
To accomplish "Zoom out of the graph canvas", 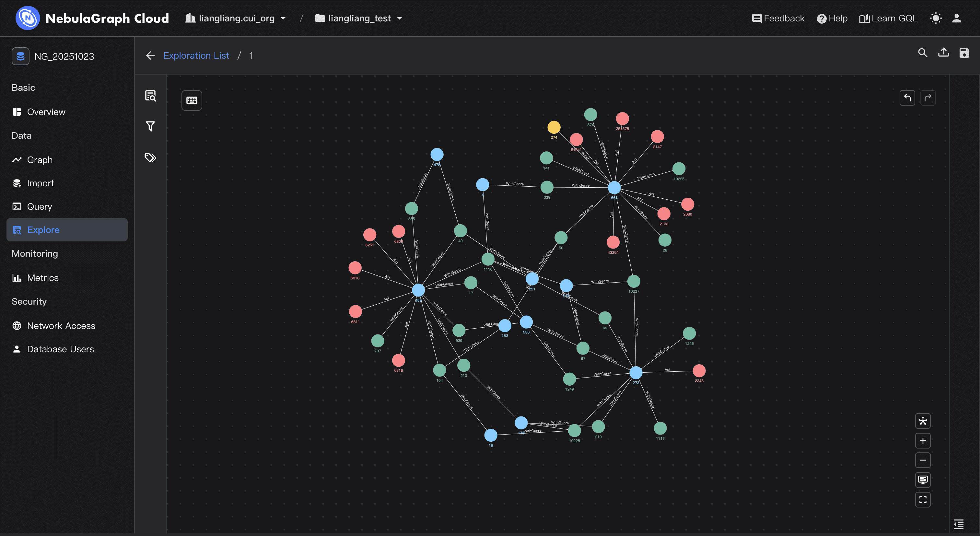I will click(923, 460).
